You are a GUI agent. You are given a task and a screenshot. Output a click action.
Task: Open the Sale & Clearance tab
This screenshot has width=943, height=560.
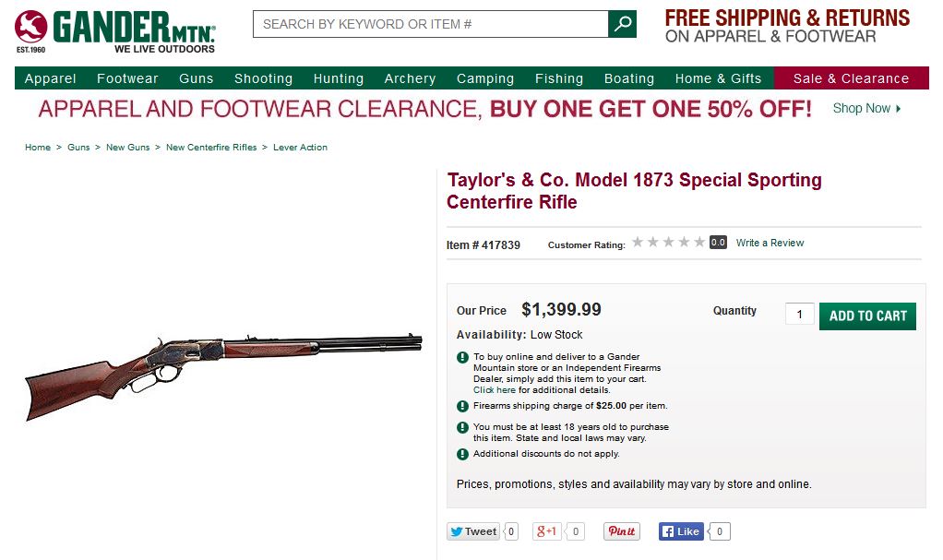coord(851,78)
